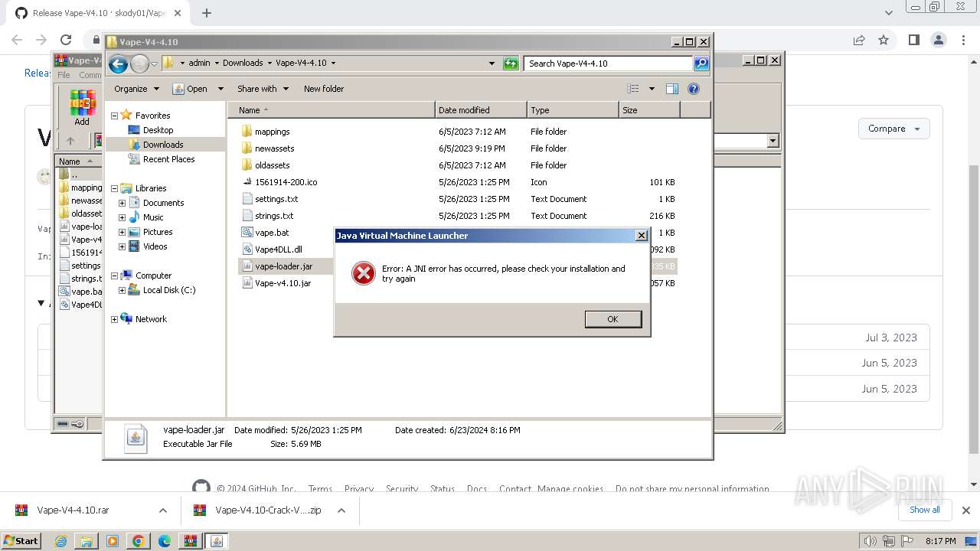This screenshot has width=980, height=551.
Task: Expand the Pictures library node
Action: (x=122, y=232)
